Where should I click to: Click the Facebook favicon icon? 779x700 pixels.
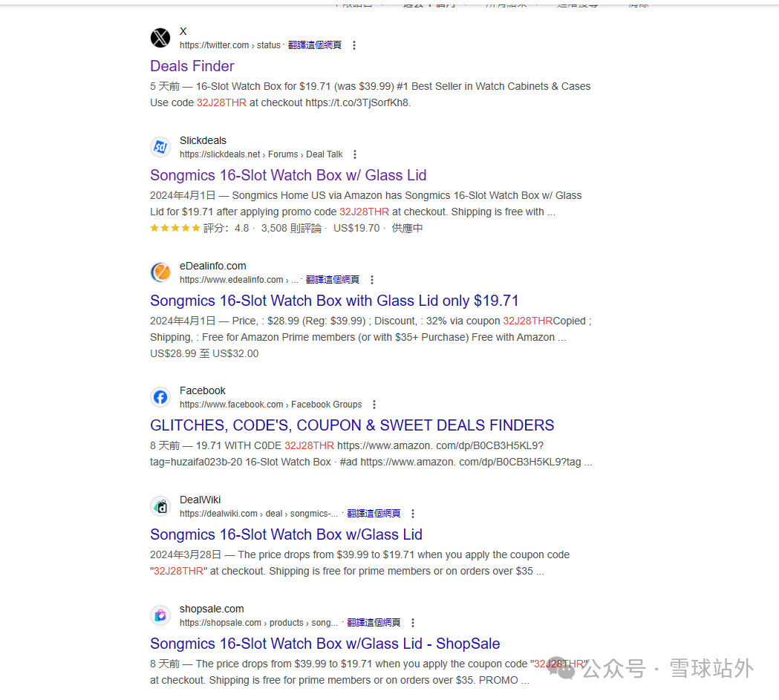pyautogui.click(x=160, y=397)
